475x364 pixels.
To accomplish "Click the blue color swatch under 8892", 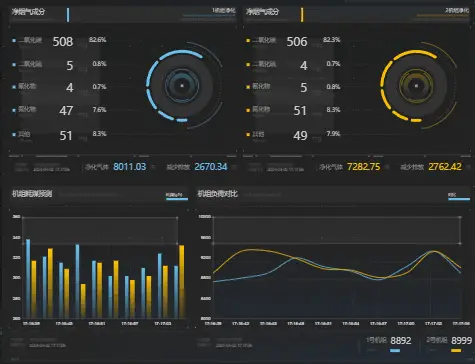I will pos(395,350).
